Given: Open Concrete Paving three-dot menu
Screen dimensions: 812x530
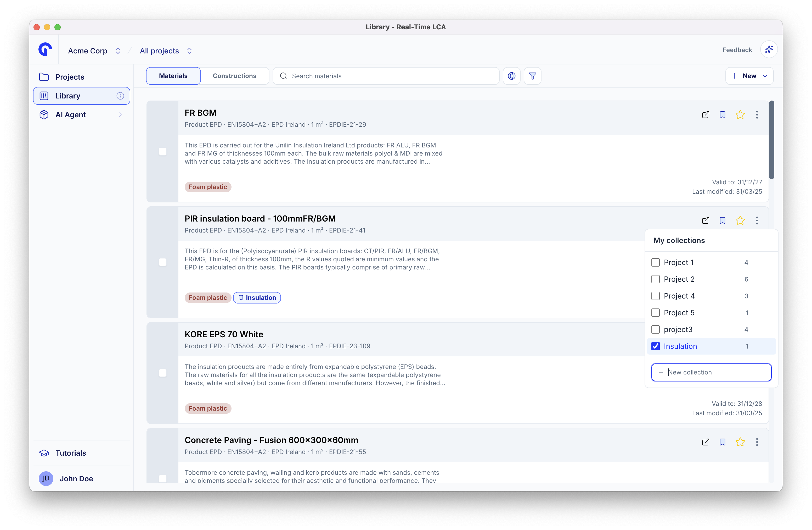Looking at the screenshot, I should [x=757, y=442].
